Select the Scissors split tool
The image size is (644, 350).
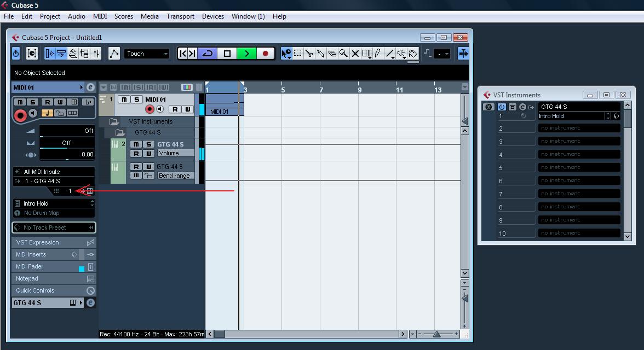pyautogui.click(x=309, y=54)
